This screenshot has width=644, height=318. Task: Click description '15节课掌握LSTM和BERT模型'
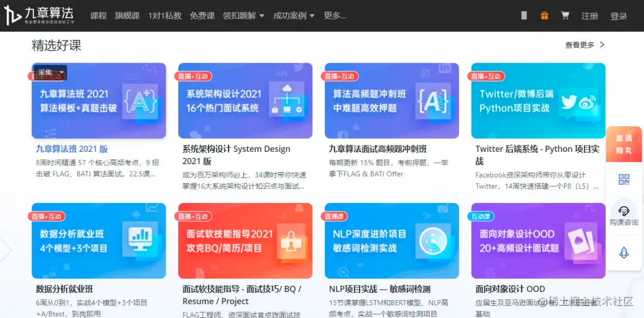(x=389, y=308)
